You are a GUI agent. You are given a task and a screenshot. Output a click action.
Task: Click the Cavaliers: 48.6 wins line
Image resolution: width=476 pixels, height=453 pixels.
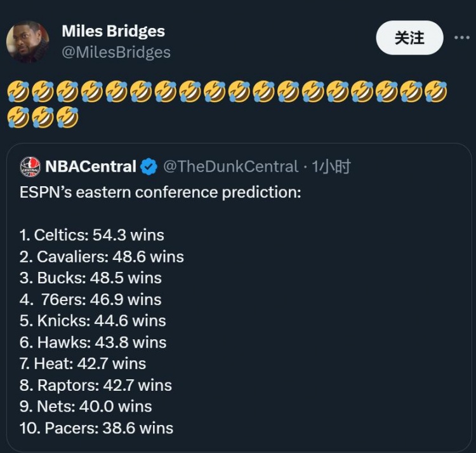[x=102, y=257]
